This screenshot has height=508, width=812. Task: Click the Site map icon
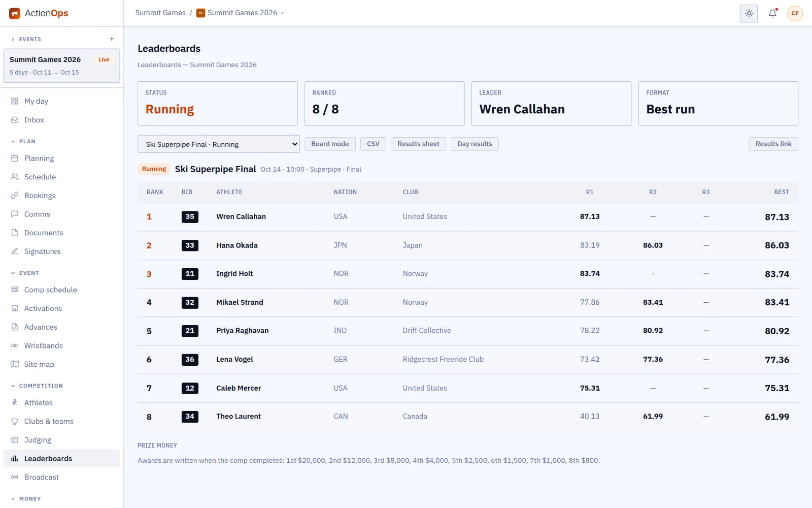click(15, 364)
